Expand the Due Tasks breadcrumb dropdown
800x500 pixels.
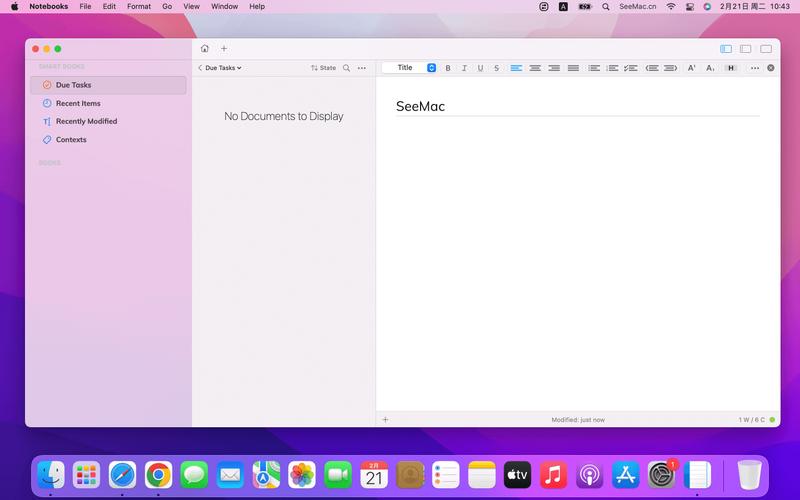click(x=220, y=68)
